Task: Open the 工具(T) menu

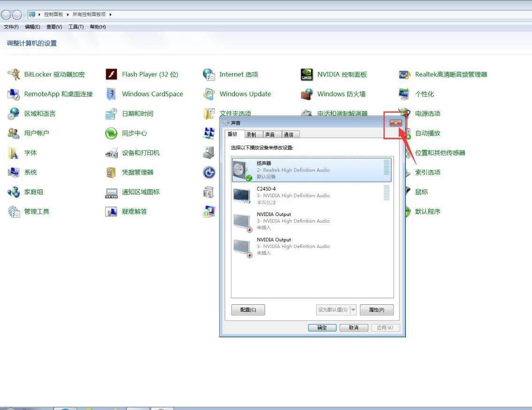Action: pyautogui.click(x=76, y=27)
